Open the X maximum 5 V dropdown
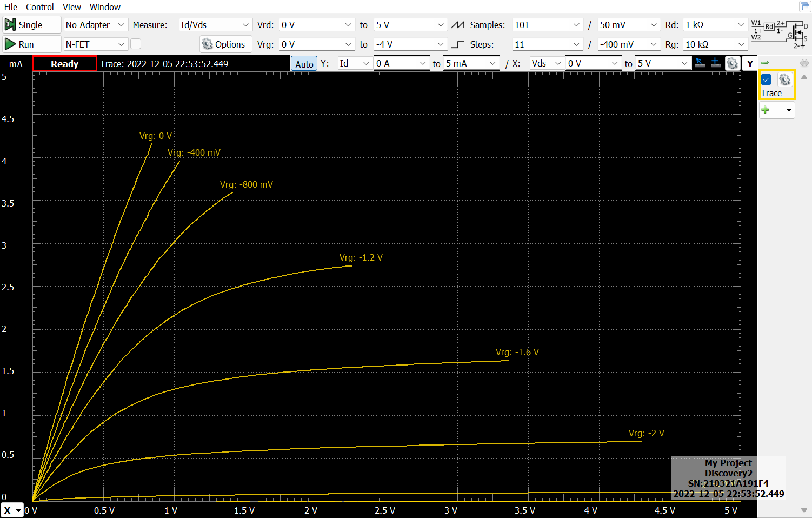 click(663, 63)
